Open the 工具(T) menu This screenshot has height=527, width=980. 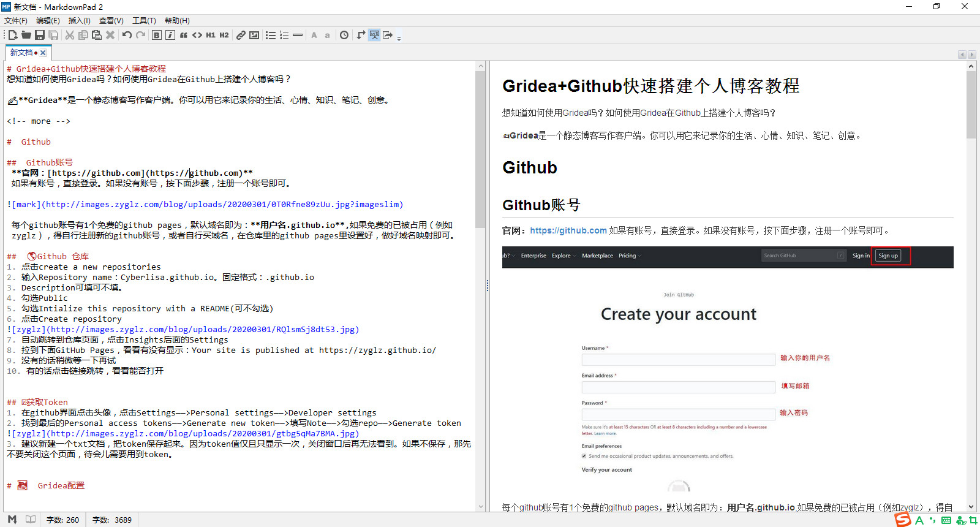144,21
